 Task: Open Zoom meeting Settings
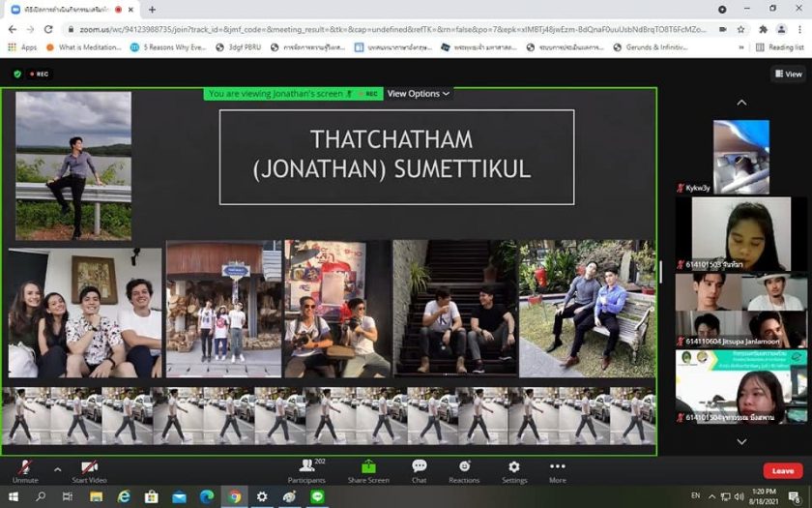coord(514,470)
